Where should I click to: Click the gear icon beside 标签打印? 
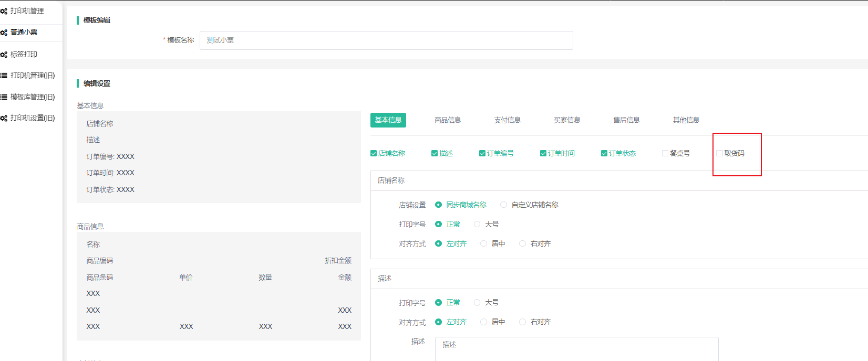(x=4, y=55)
